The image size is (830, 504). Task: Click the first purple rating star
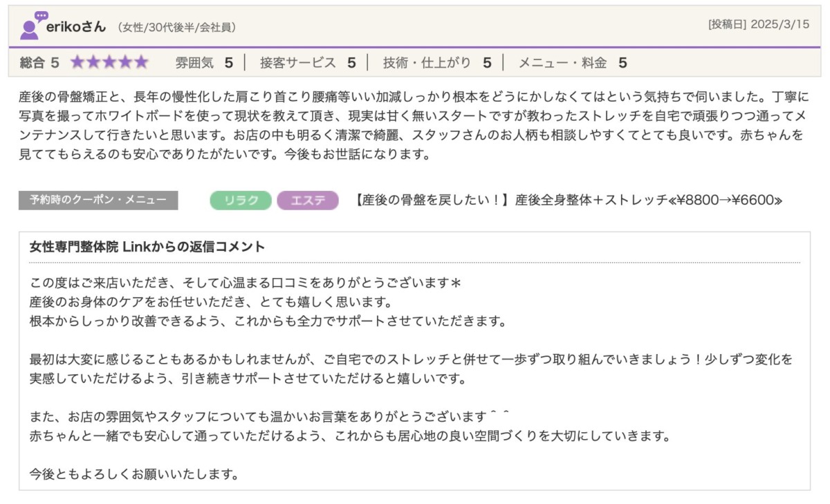(77, 63)
